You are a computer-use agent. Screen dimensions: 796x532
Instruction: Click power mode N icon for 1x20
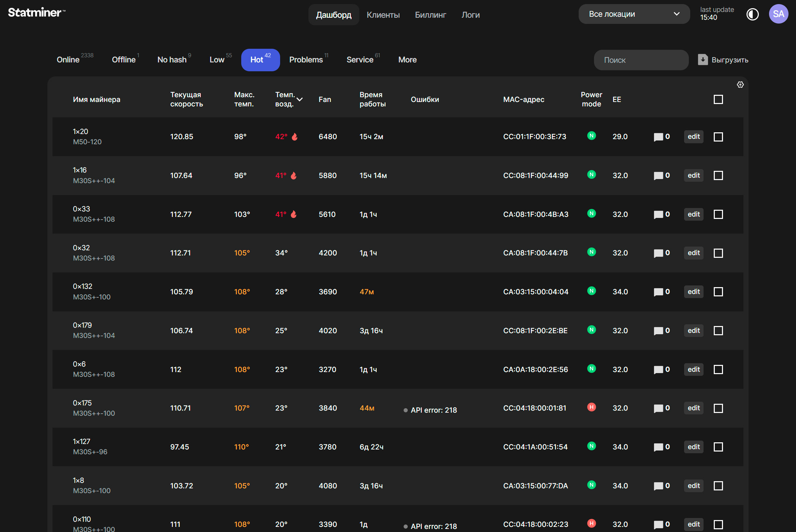pyautogui.click(x=591, y=136)
